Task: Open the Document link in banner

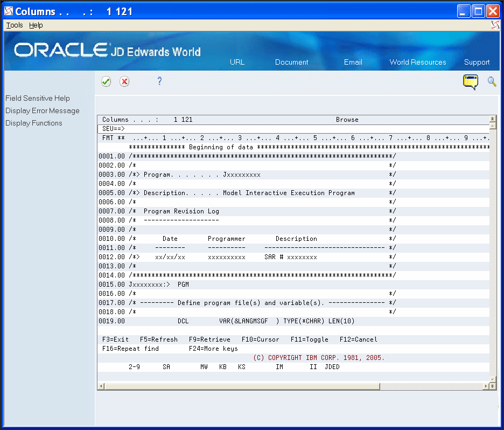Action: point(291,62)
